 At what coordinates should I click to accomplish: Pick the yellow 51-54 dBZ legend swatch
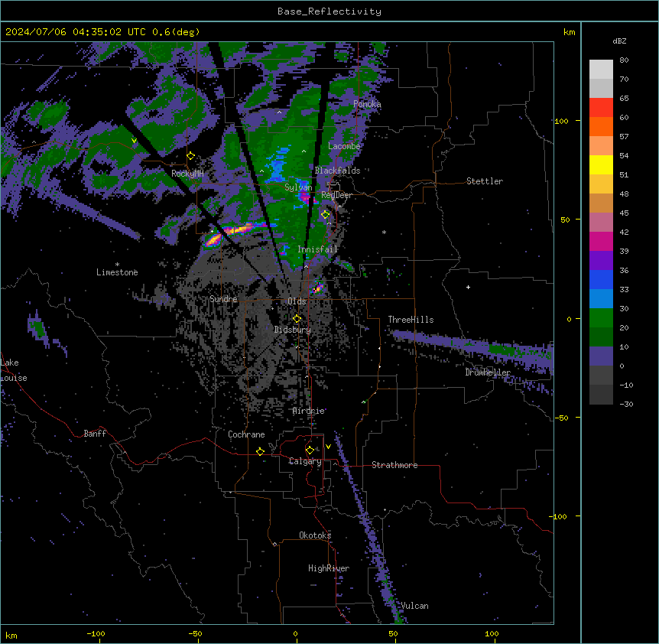pos(601,164)
